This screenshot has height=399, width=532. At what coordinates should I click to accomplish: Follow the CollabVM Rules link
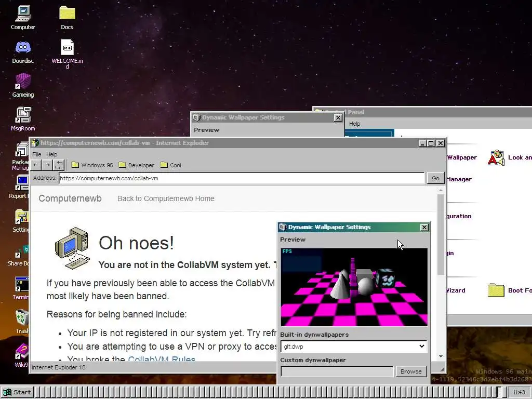[162, 359]
